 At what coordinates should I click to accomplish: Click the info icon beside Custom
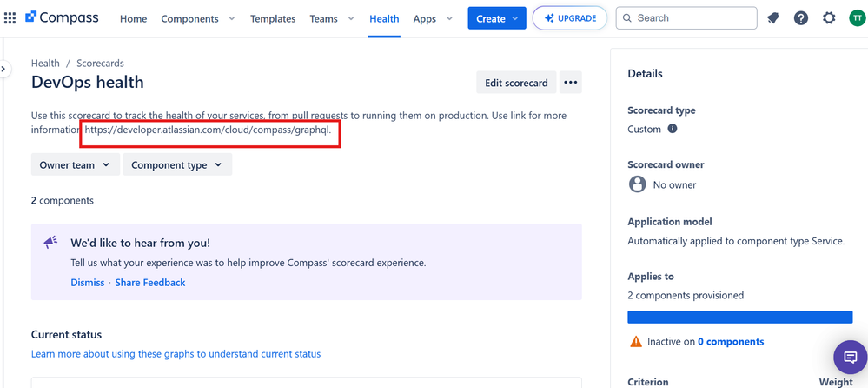pos(672,129)
